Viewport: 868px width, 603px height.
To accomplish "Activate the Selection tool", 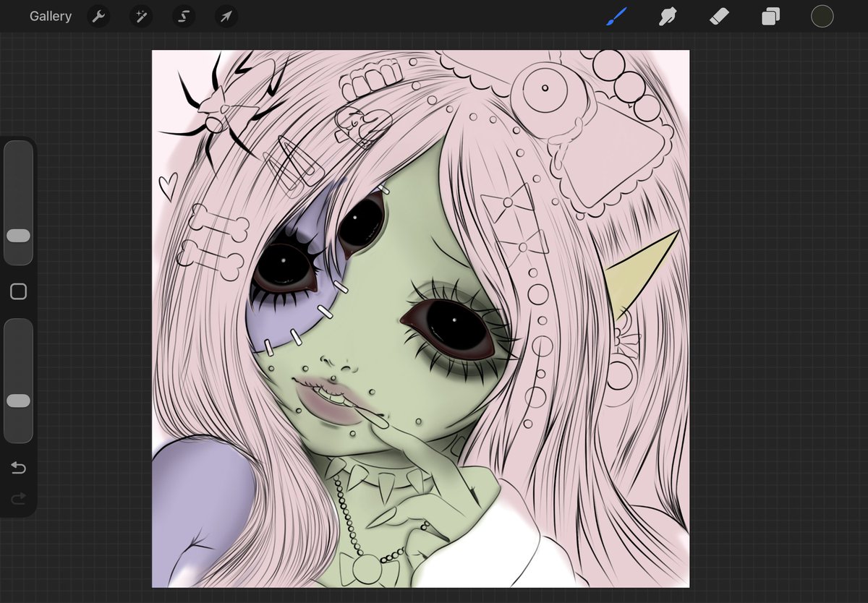I will (x=184, y=16).
